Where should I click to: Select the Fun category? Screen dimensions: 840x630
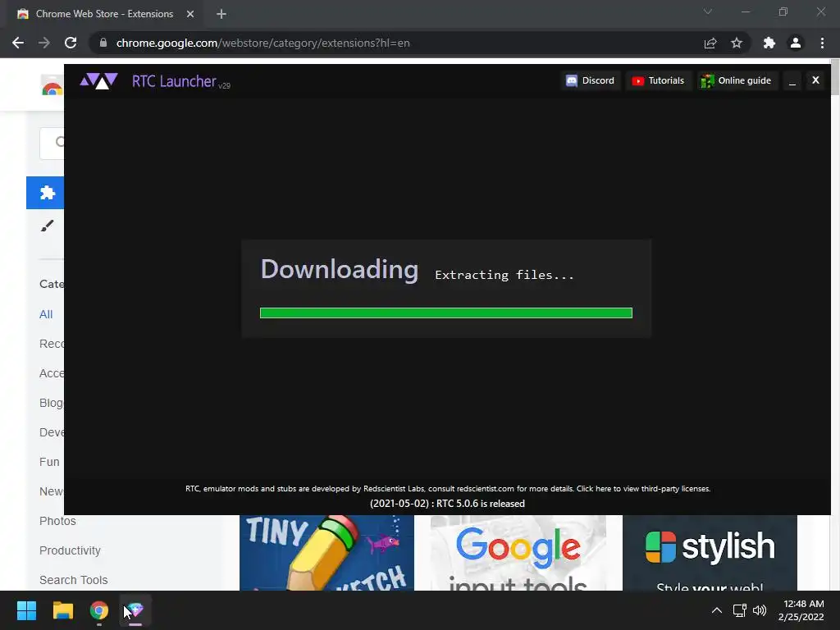click(49, 462)
